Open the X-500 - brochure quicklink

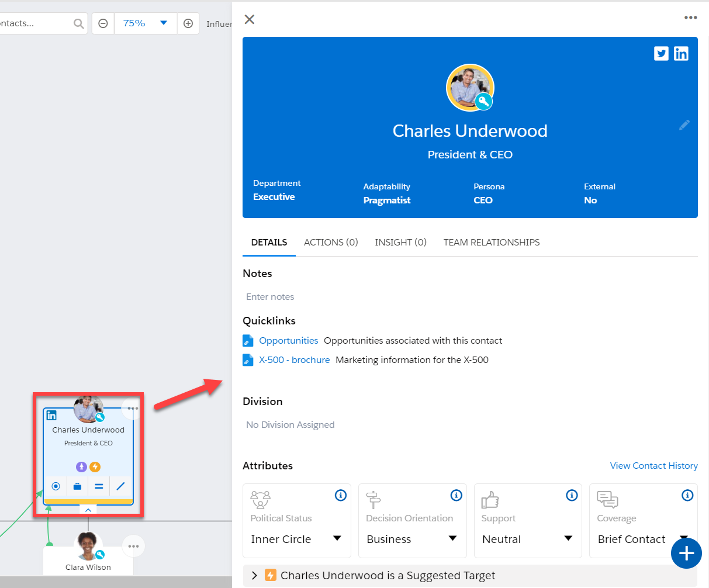pyautogui.click(x=295, y=360)
